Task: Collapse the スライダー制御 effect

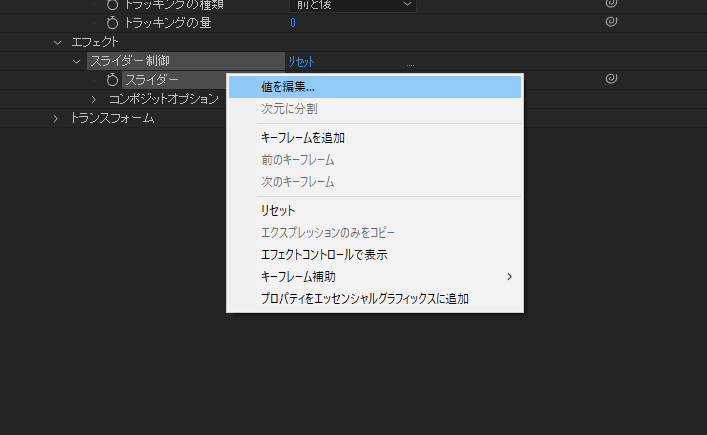Action: pyautogui.click(x=77, y=61)
